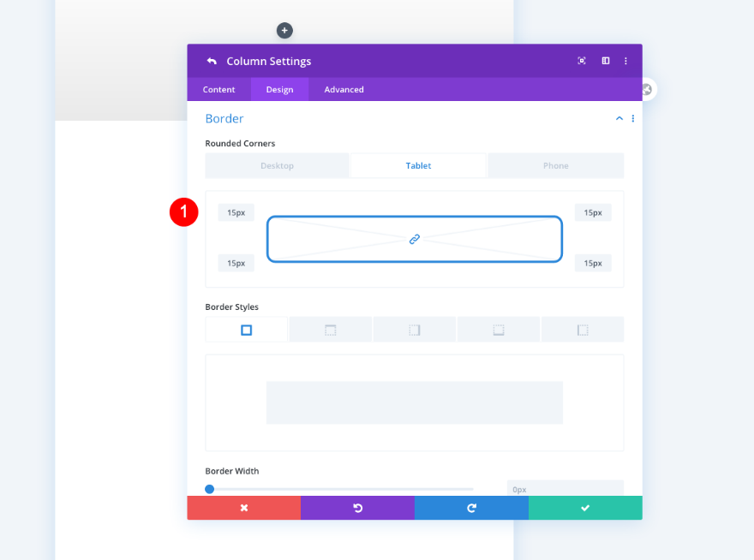Click the Border Width label
The width and height of the screenshot is (754, 560).
pyautogui.click(x=232, y=471)
